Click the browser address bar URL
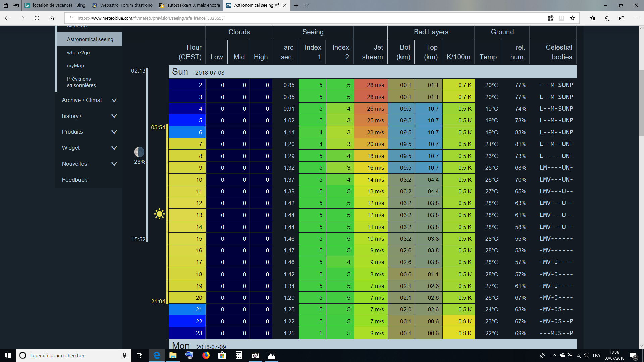 pyautogui.click(x=150, y=18)
